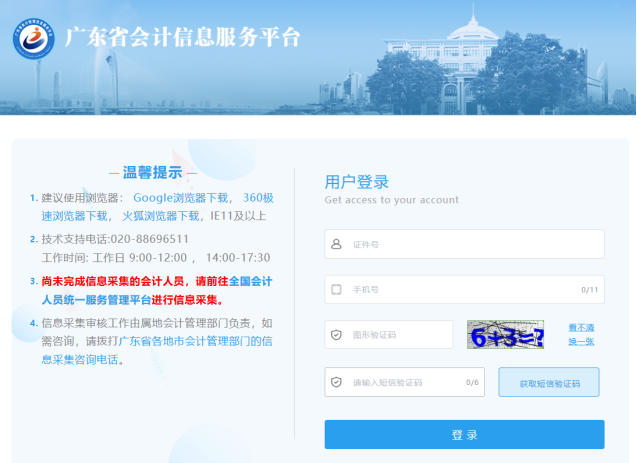Open 360极速浏览器下载 link
Screen dimensions: 637x463
pos(158,207)
